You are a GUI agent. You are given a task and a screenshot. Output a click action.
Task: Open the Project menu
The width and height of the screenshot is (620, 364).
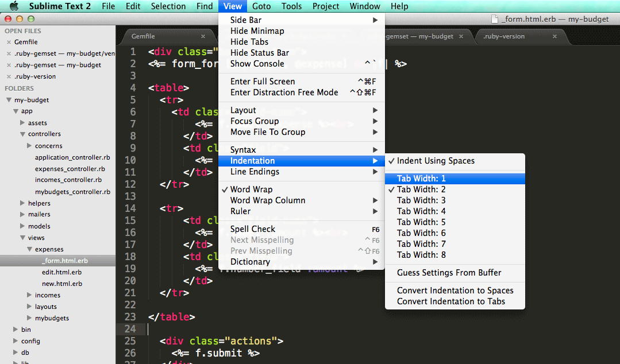[x=326, y=6]
